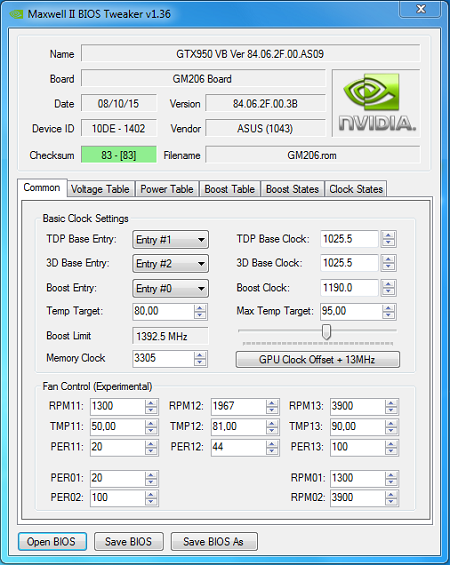Decrease TMP12 with stepper down arrow
Viewport: 450px width, 565px height.
pos(272,431)
